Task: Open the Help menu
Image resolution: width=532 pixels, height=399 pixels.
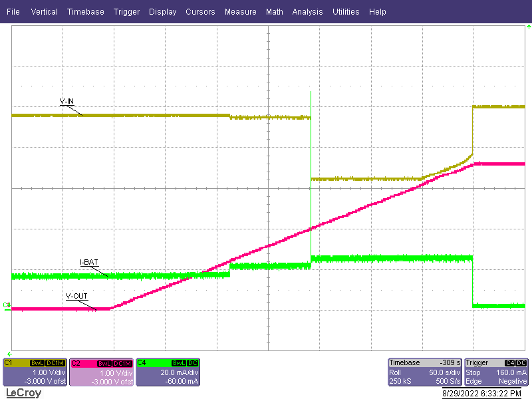Action: [377, 12]
